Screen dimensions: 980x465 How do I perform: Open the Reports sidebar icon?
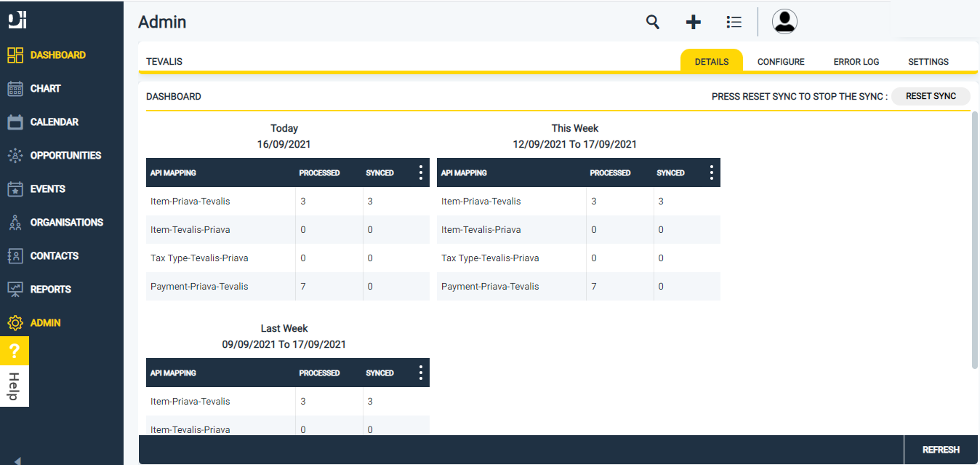click(15, 290)
